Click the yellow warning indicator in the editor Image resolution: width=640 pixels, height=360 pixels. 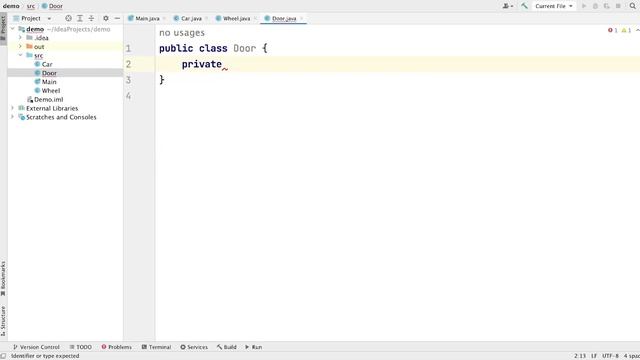(626, 30)
